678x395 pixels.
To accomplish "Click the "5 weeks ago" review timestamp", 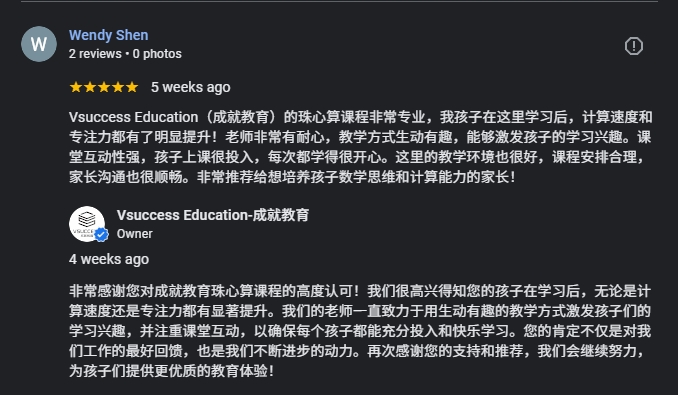I will pos(191,87).
